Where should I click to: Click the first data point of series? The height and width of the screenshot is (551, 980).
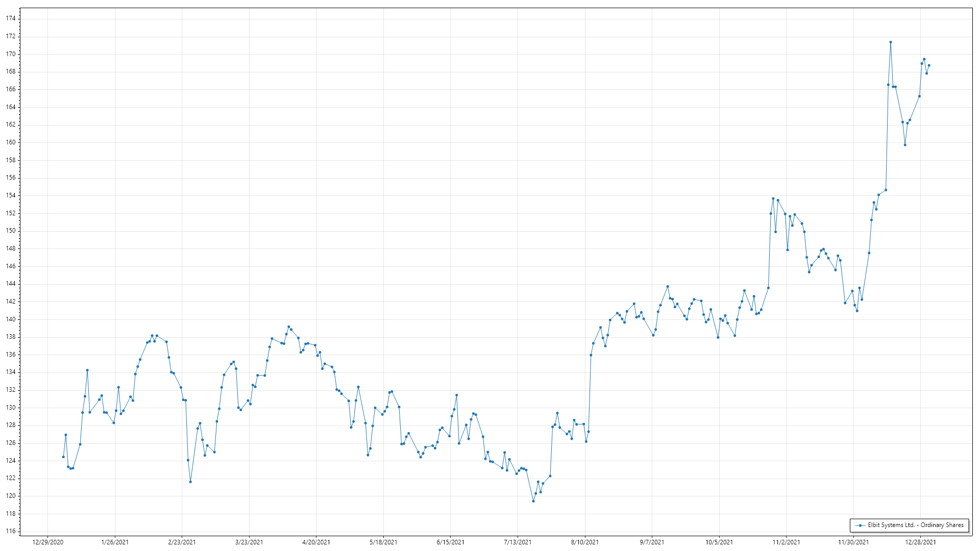(x=63, y=457)
